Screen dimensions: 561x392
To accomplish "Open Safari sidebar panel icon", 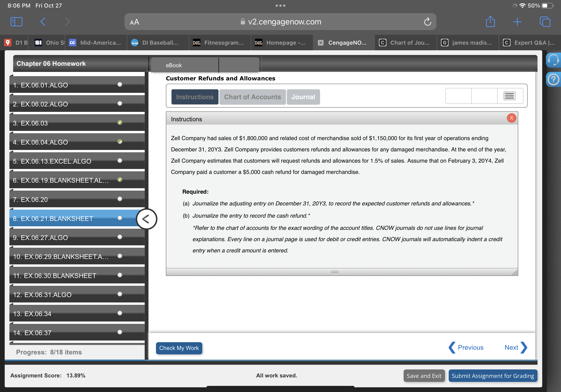I will [17, 22].
